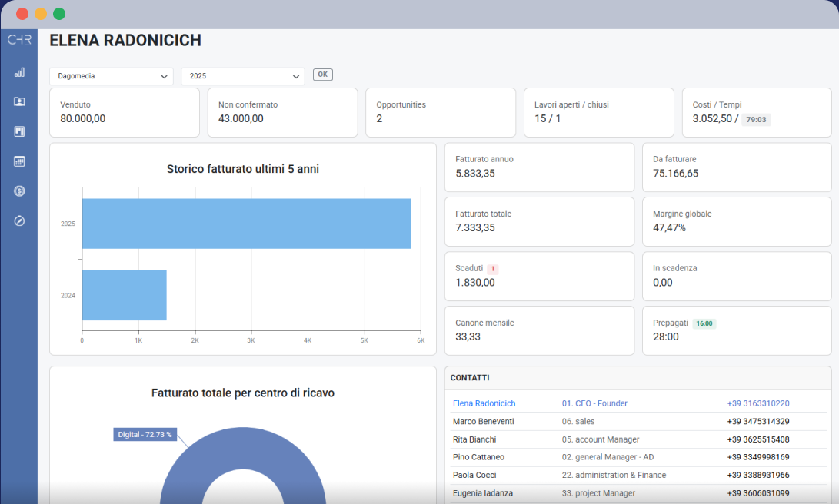Image resolution: width=839 pixels, height=504 pixels.
Task: Open the Elena Radonicich contact link
Action: coord(484,403)
